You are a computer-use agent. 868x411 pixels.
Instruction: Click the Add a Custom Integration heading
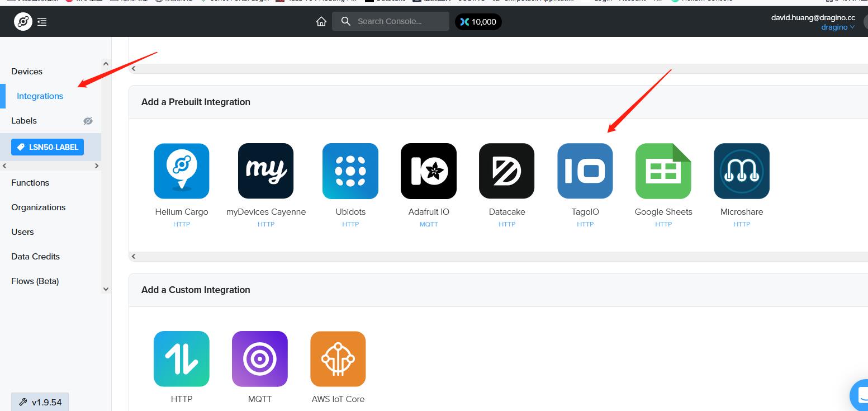[196, 290]
